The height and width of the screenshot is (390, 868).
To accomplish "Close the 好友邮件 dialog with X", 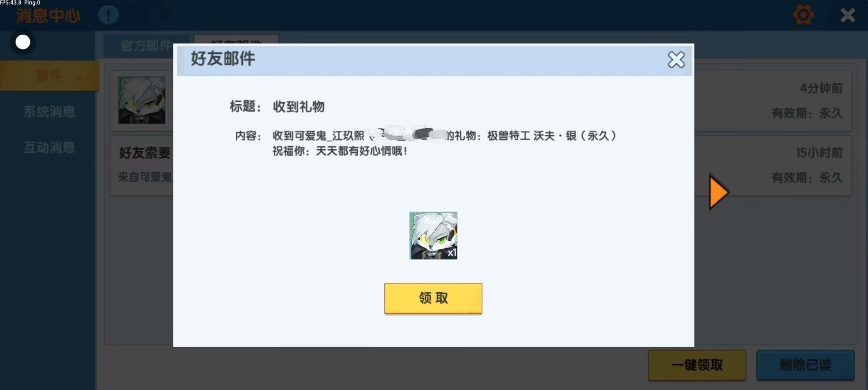I will pos(676,60).
